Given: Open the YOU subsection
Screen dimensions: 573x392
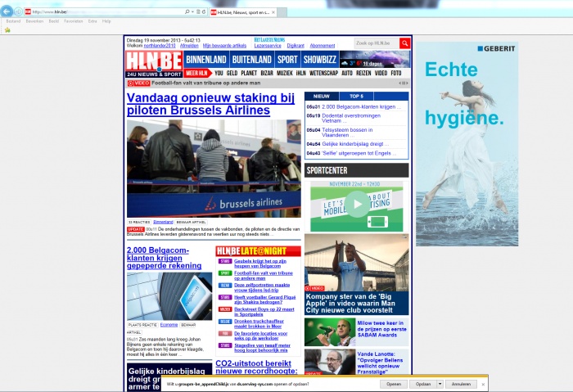Looking at the screenshot, I should [219, 73].
